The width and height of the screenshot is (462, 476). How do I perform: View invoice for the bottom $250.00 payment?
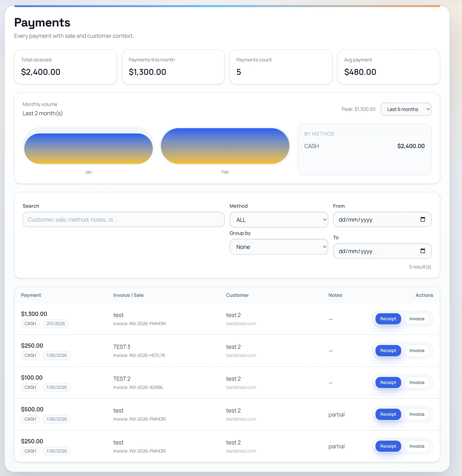(417, 446)
